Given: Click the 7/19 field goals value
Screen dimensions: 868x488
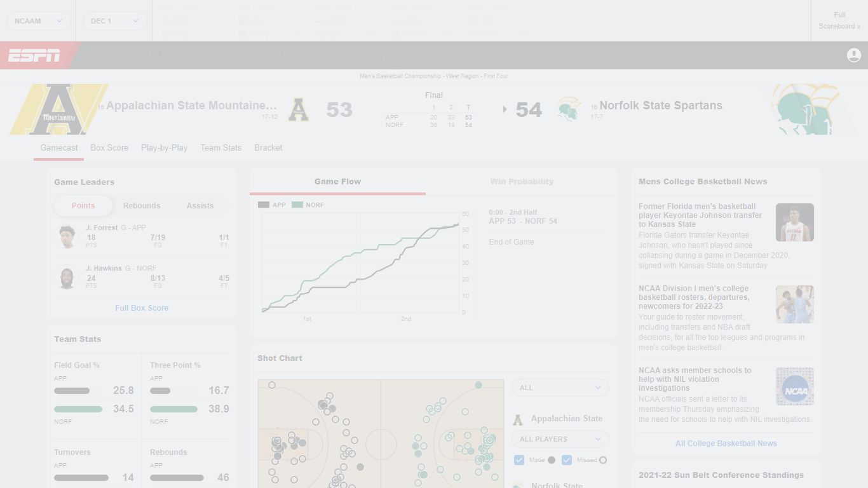Looking at the screenshot, I should pyautogui.click(x=158, y=238).
